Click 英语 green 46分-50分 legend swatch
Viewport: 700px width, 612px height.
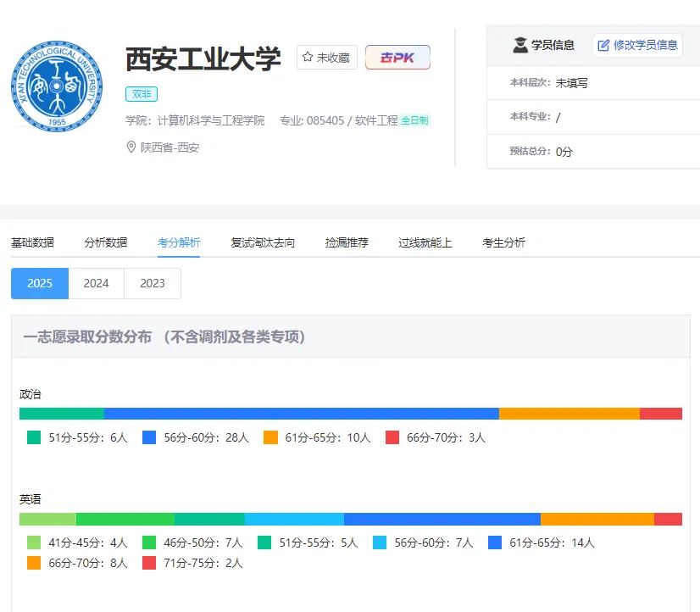click(149, 542)
